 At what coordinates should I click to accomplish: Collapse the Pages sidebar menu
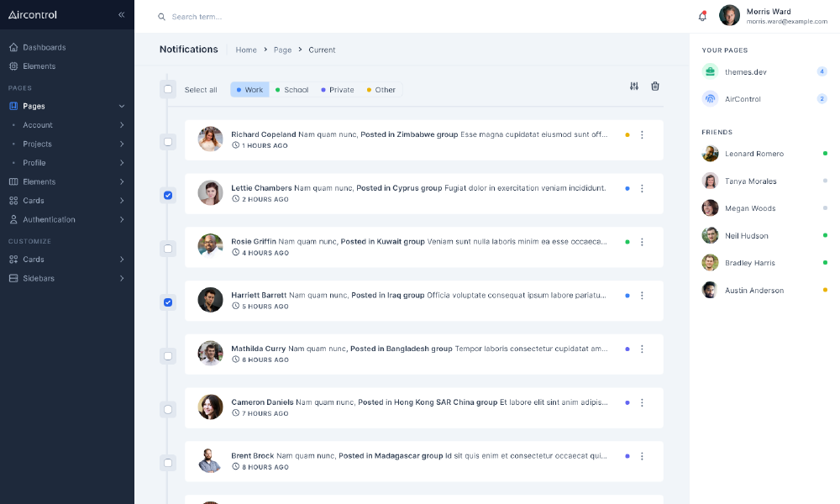pos(122,106)
